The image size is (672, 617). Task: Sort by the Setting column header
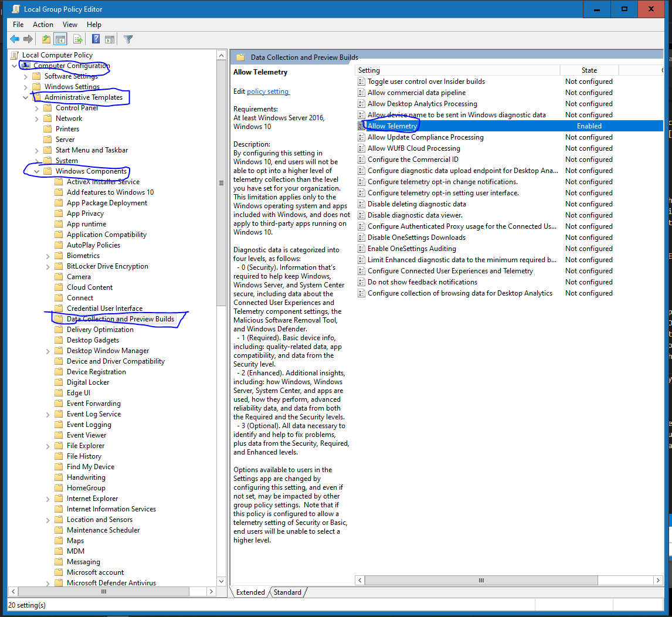pos(458,70)
